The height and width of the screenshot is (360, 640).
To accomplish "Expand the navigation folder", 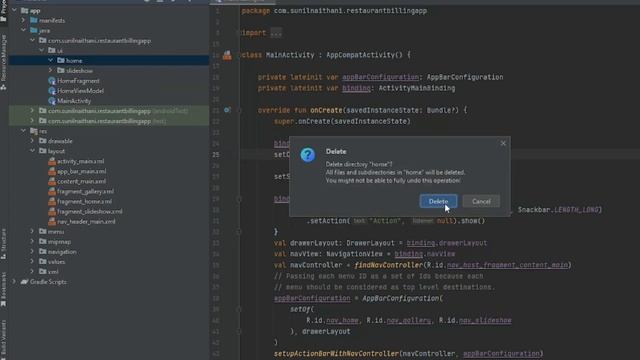I will tap(32, 251).
